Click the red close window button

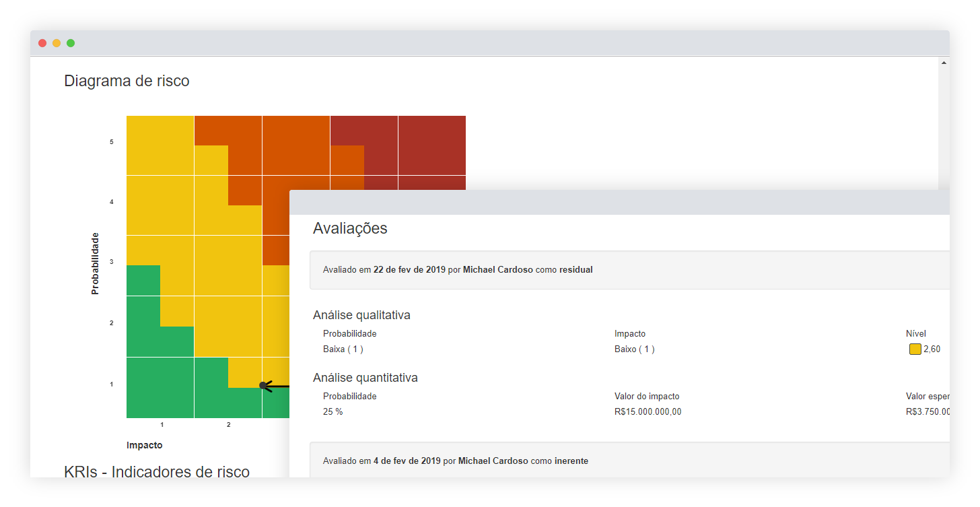(42, 43)
